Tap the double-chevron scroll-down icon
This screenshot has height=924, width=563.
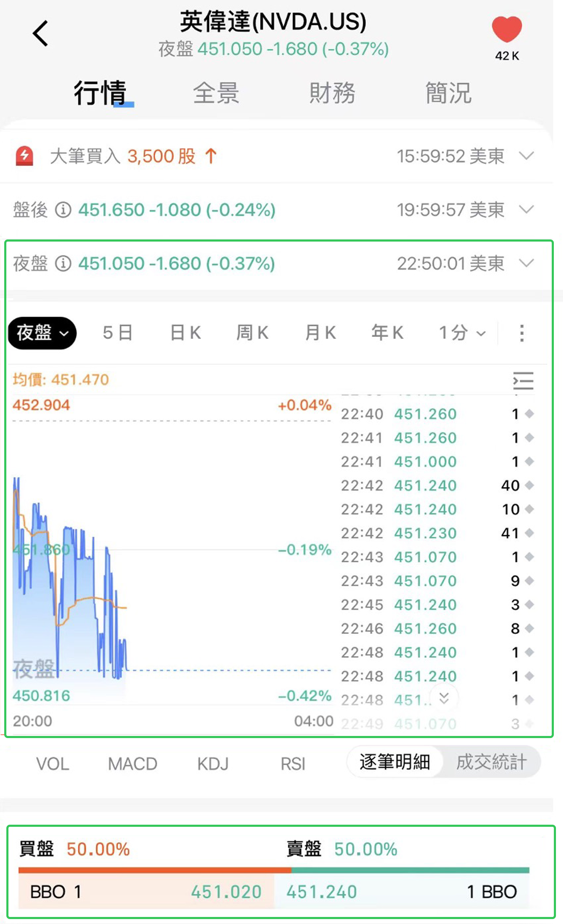[x=444, y=698]
